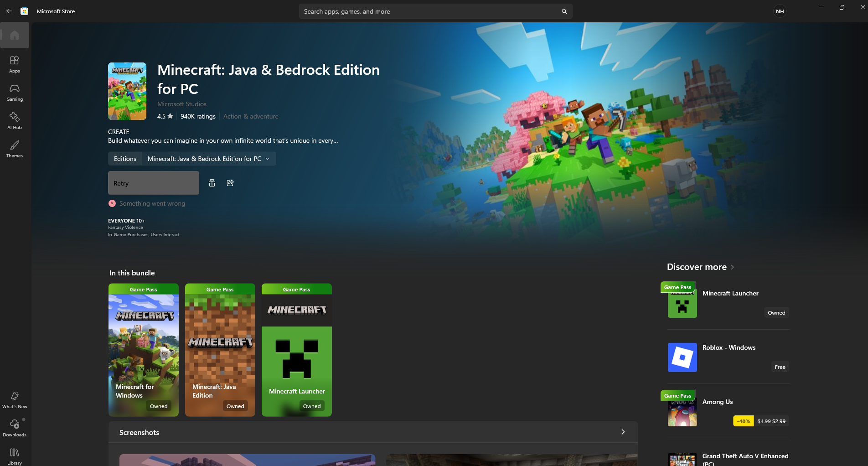Open the Apps section

pos(15,64)
